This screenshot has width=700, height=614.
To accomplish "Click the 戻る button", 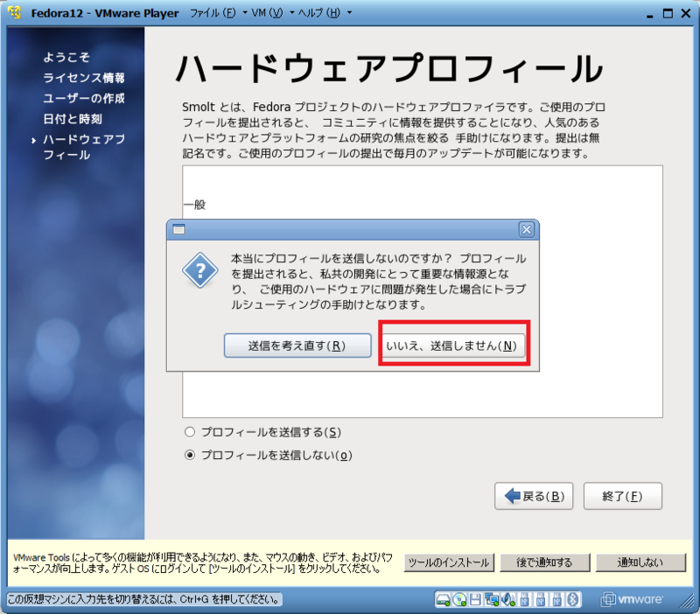I will click(x=534, y=495).
